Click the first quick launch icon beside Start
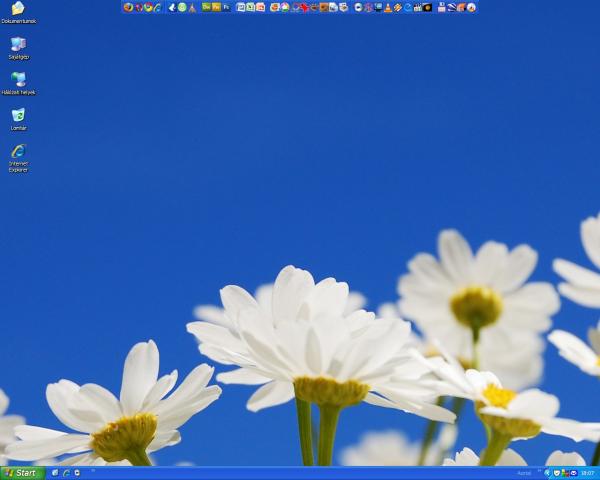 pos(55,473)
